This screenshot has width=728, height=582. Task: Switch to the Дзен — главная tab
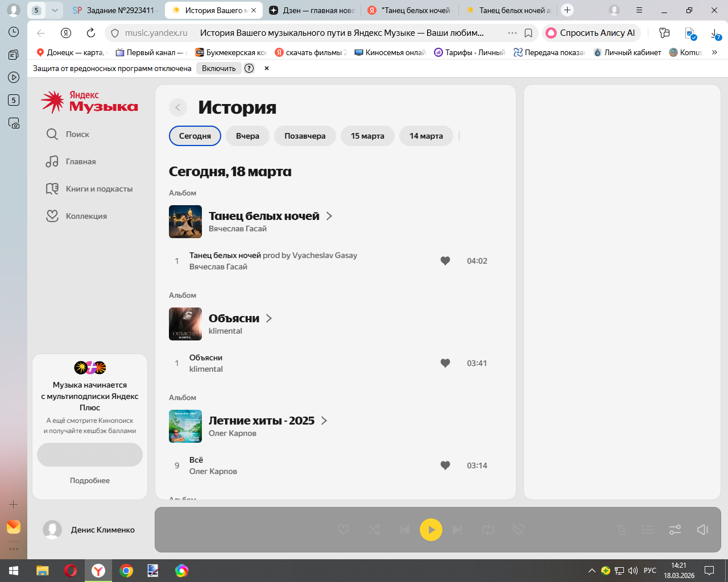(312, 10)
